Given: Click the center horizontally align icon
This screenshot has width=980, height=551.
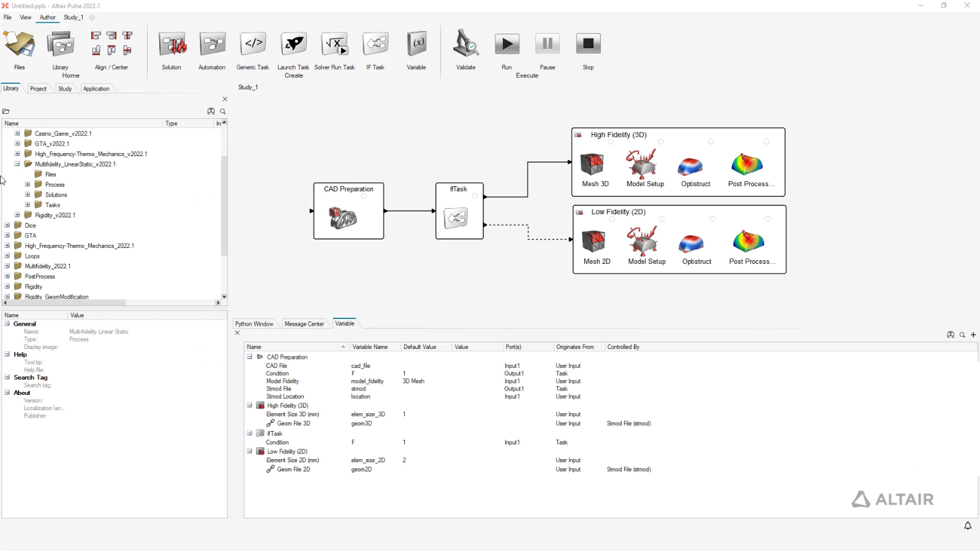Looking at the screenshot, I should tap(127, 36).
